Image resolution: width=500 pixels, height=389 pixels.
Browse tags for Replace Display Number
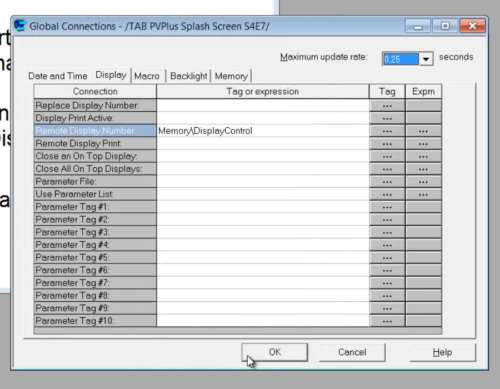tap(387, 106)
